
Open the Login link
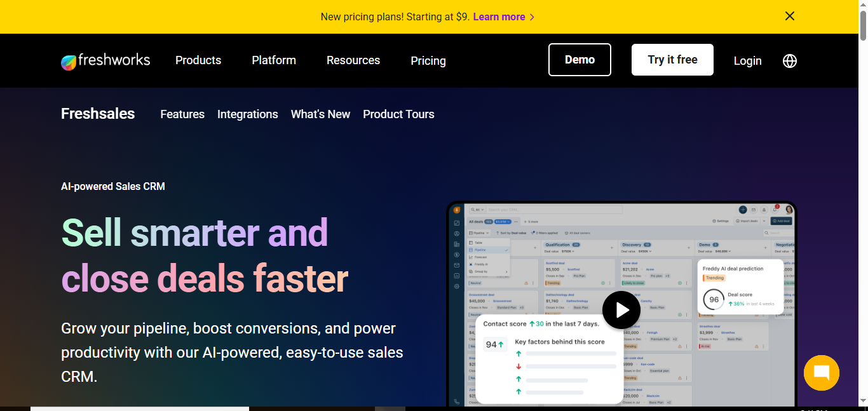click(x=747, y=61)
